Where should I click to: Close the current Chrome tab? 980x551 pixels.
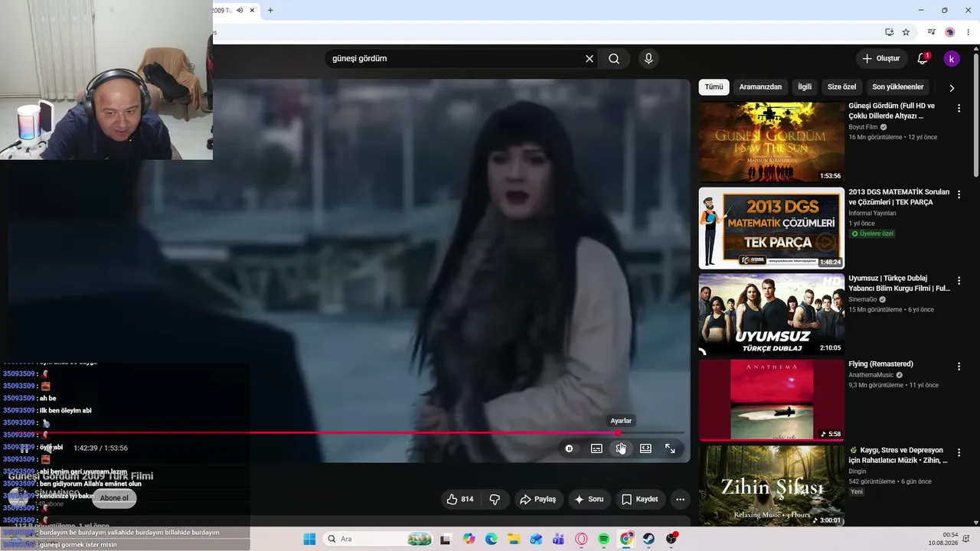coord(252,11)
